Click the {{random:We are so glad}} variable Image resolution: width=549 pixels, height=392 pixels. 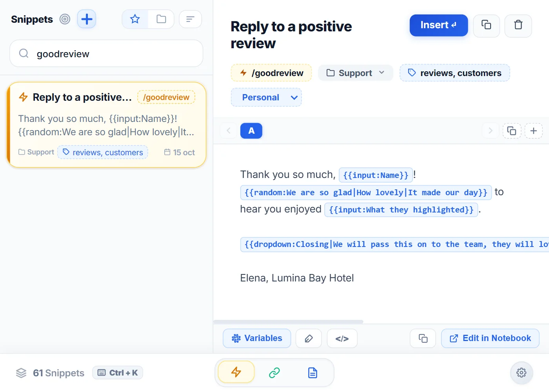(366, 192)
